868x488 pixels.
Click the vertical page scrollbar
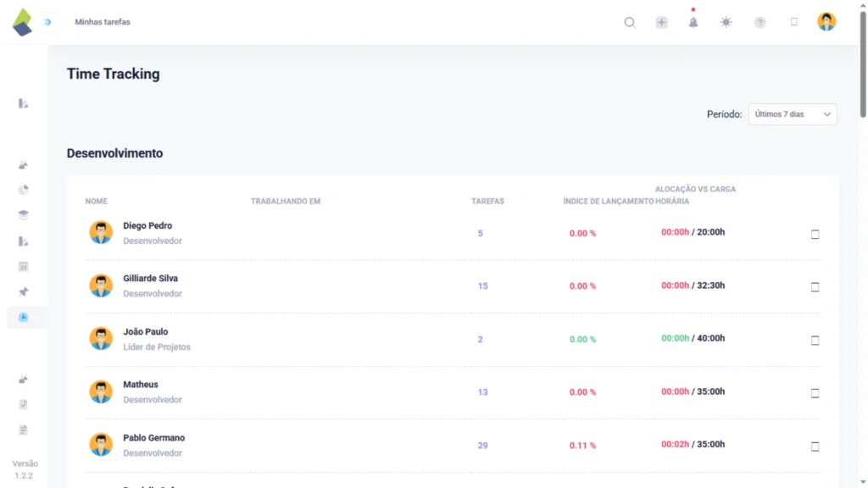pos(863,68)
